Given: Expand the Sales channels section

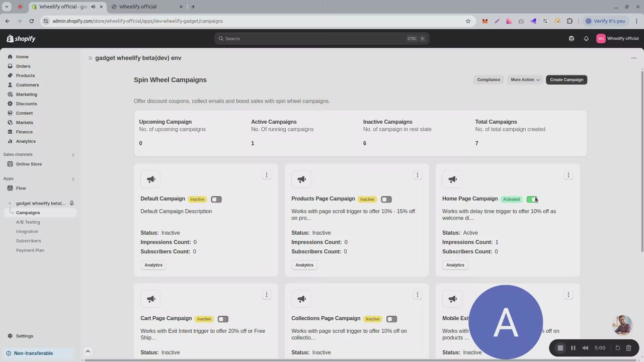Looking at the screenshot, I should coord(72,155).
